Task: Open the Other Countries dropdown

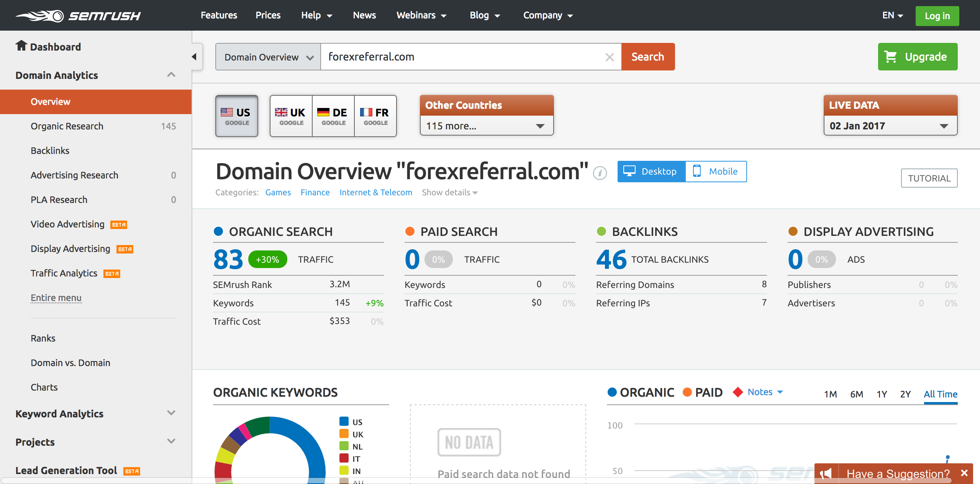Action: [x=487, y=126]
